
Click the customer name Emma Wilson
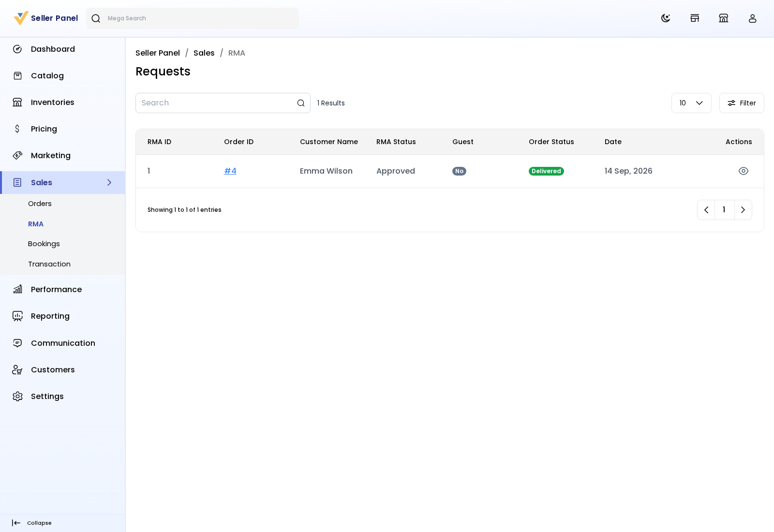[x=326, y=171]
